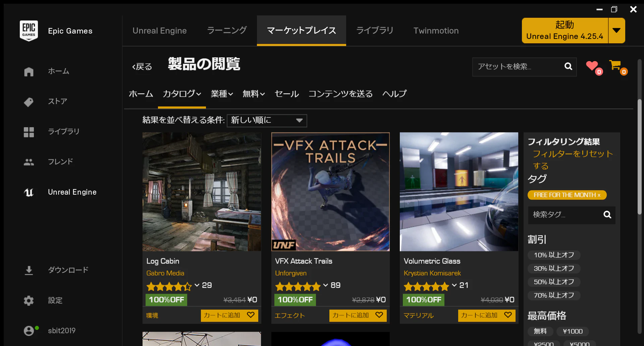Screen dimensions: 644x346
Task: Toggle the 10% 以上オフ discount filter
Action: [x=554, y=255]
